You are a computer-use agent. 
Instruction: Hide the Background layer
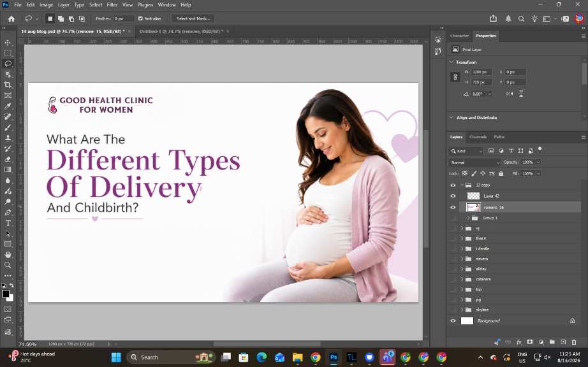point(453,320)
